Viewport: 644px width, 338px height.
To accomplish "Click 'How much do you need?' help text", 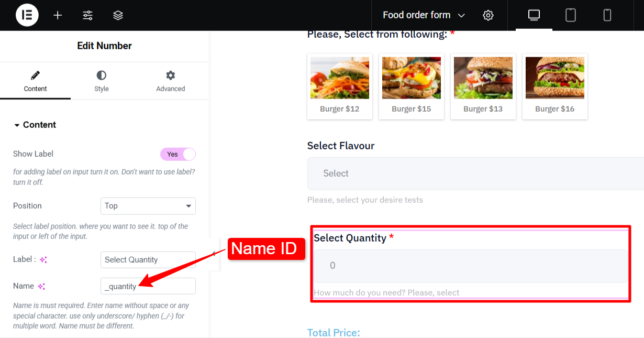I will pyautogui.click(x=386, y=292).
